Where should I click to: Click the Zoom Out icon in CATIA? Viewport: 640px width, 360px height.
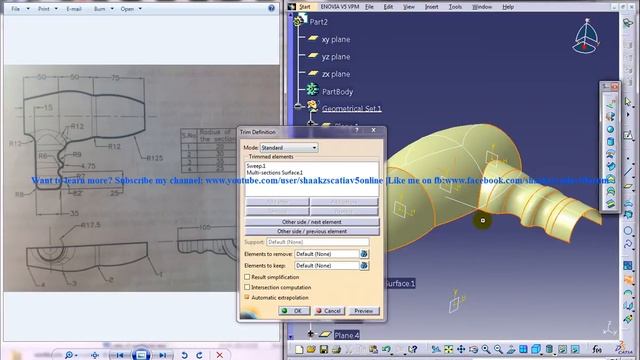pos(498,349)
